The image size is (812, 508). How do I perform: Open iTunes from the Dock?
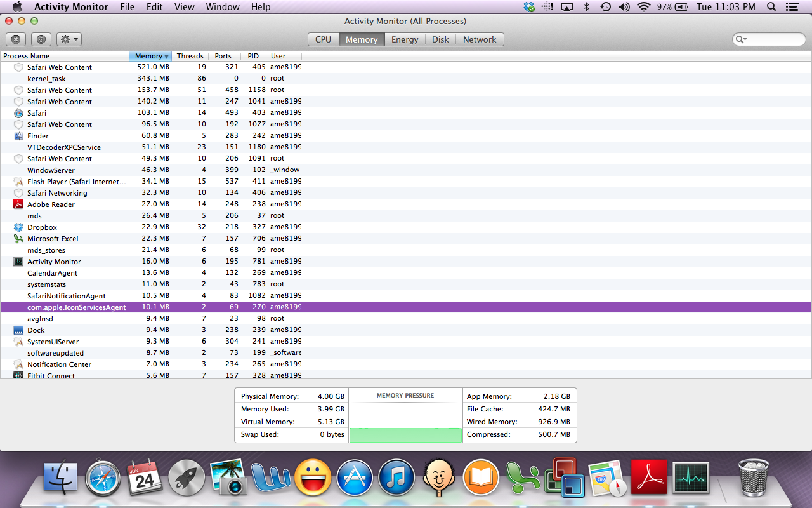coord(396,478)
